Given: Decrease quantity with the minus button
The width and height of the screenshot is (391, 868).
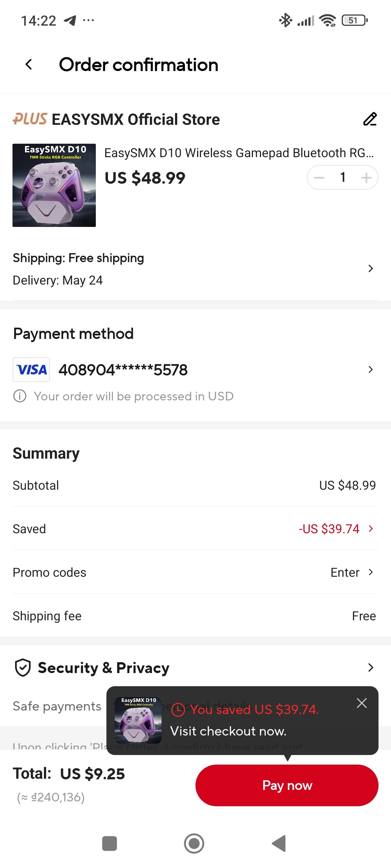Looking at the screenshot, I should pyautogui.click(x=319, y=178).
